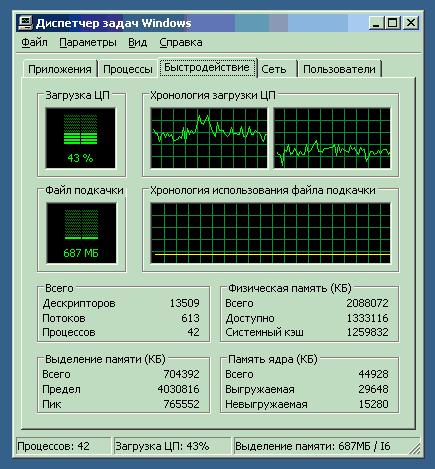Click the window resize grip corner
The height and width of the screenshot is (469, 435).
[x=415, y=449]
